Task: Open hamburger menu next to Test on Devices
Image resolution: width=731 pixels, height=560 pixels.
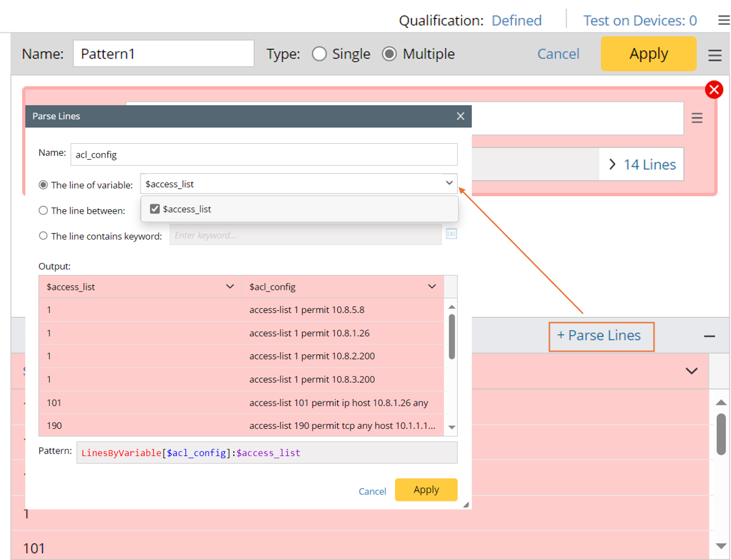Action: 724,21
